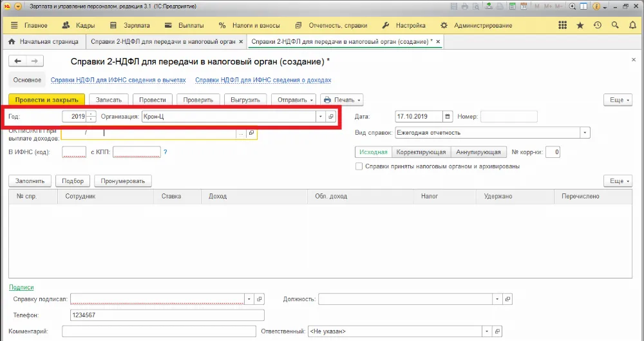Open the ОКТМО/КПП entry with open icon
This screenshot has width=644, height=341.
[251, 133]
